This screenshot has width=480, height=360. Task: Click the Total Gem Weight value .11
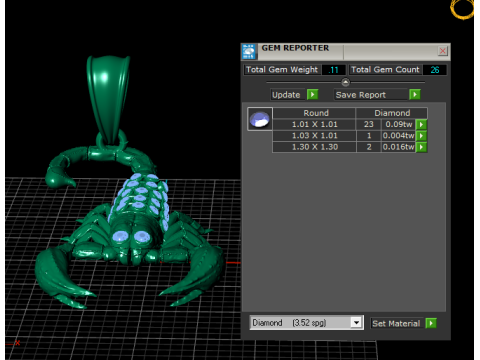pyautogui.click(x=333, y=70)
